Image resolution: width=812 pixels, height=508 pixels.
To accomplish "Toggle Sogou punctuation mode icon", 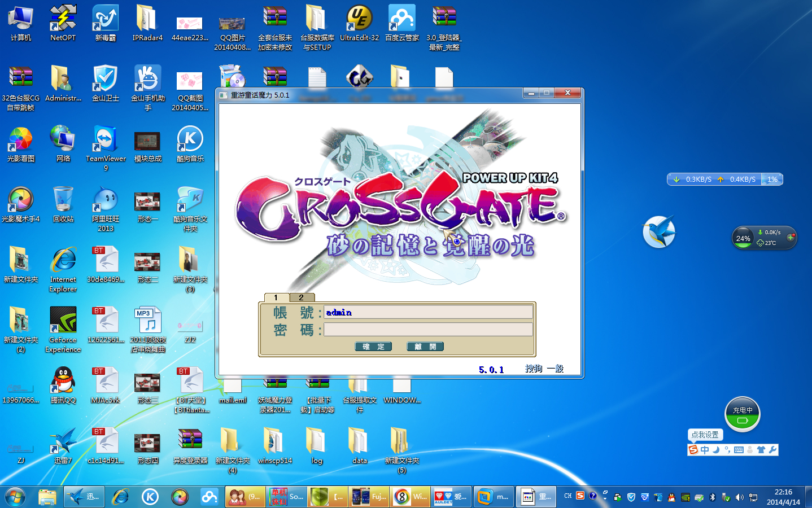I will point(727,450).
